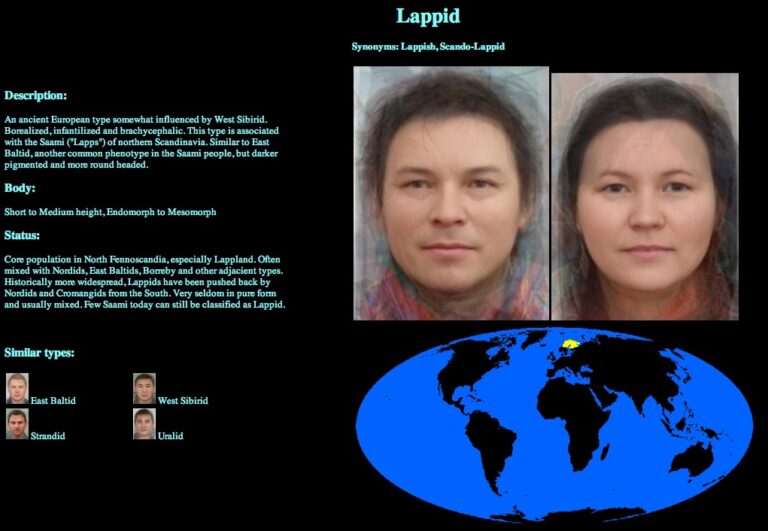Click the yellow highlighted region on map
The image size is (768, 531).
(x=571, y=343)
